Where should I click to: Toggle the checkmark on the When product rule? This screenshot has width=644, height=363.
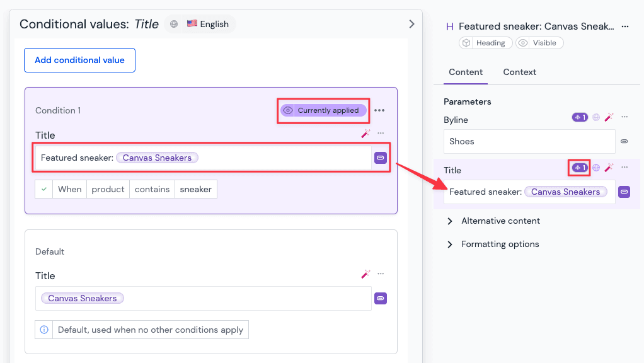click(x=44, y=189)
